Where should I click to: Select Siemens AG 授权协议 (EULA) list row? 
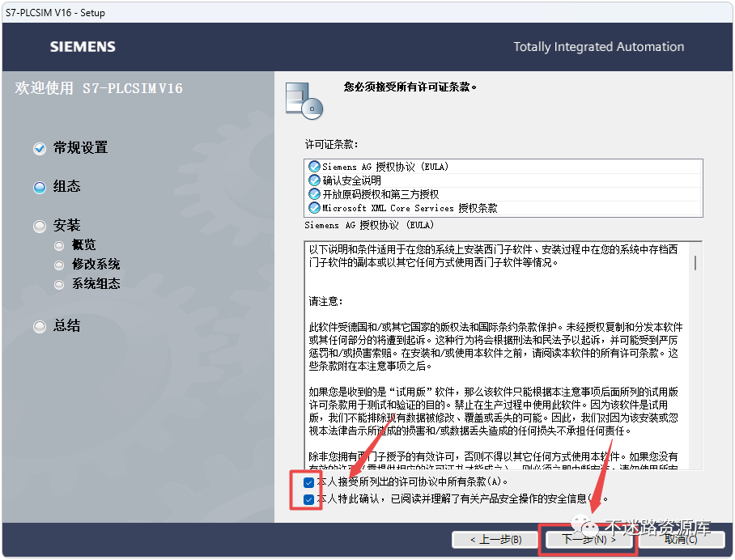503,167
